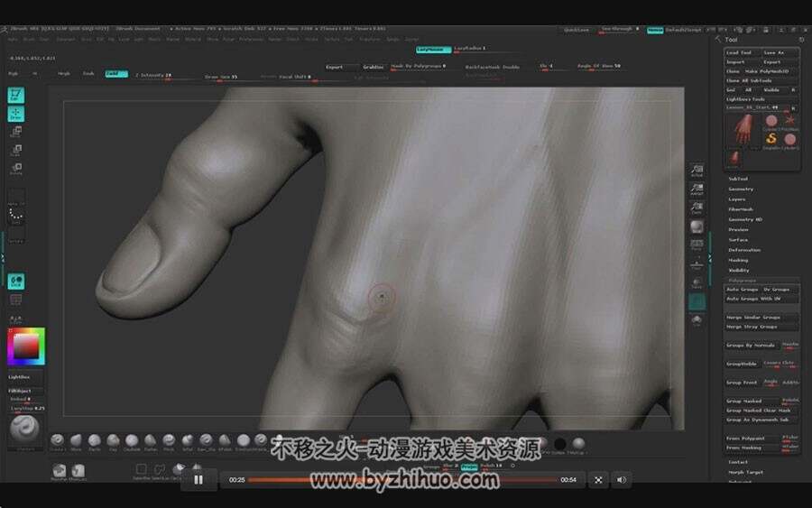This screenshot has height=508, width=812.
Task: Mute the video with speaker icon
Action: [x=622, y=480]
